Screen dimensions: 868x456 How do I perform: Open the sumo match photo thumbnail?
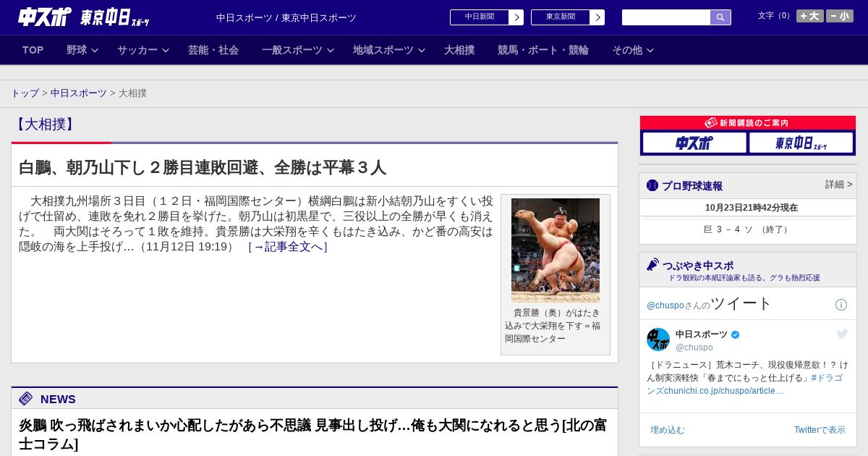(x=556, y=250)
